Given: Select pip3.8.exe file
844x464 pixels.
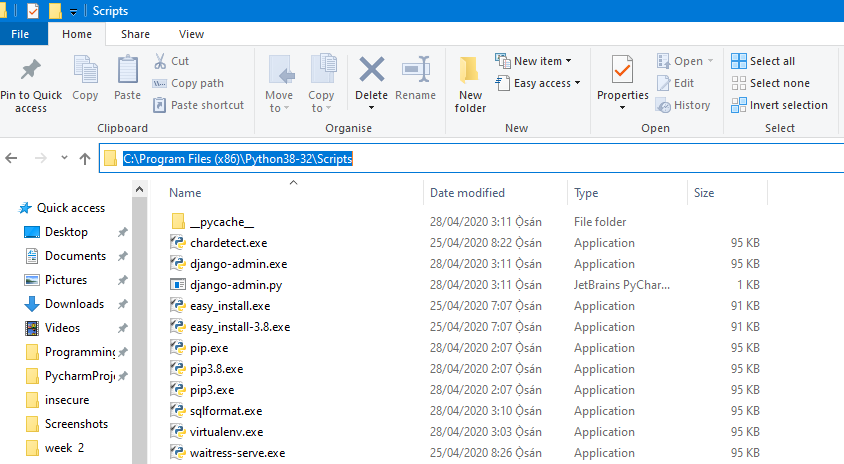Looking at the screenshot, I should [207, 369].
